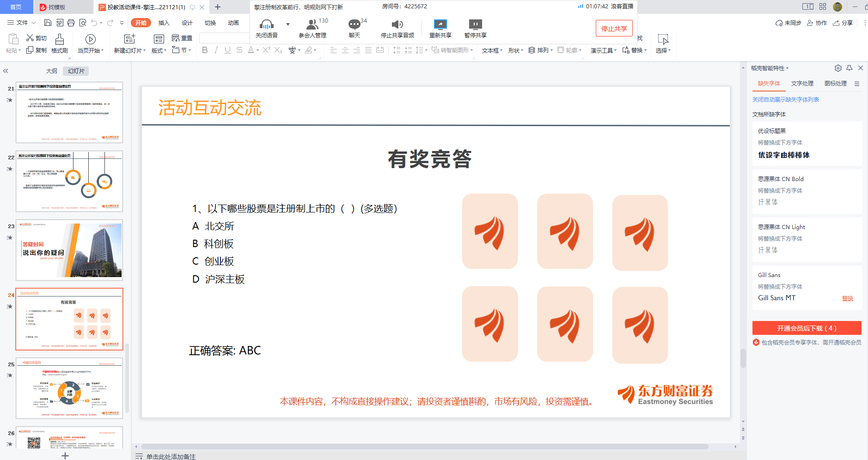Screen dimensions: 868x460
Task: Toggle italic formatting
Action: tap(216, 50)
